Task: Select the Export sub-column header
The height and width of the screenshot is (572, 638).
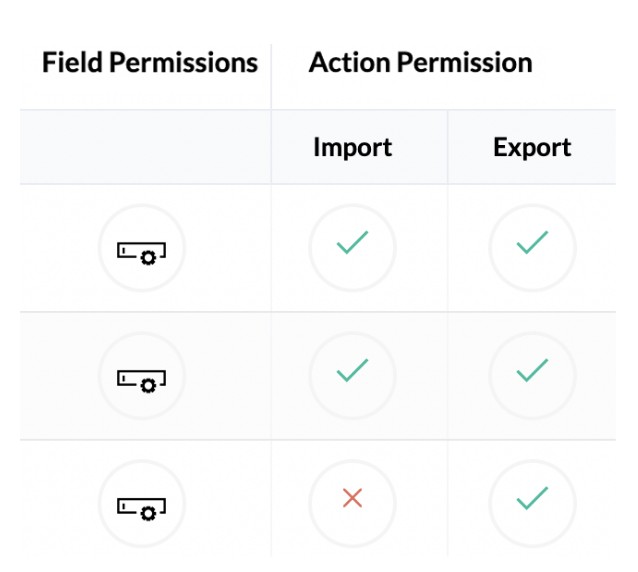Action: click(532, 148)
